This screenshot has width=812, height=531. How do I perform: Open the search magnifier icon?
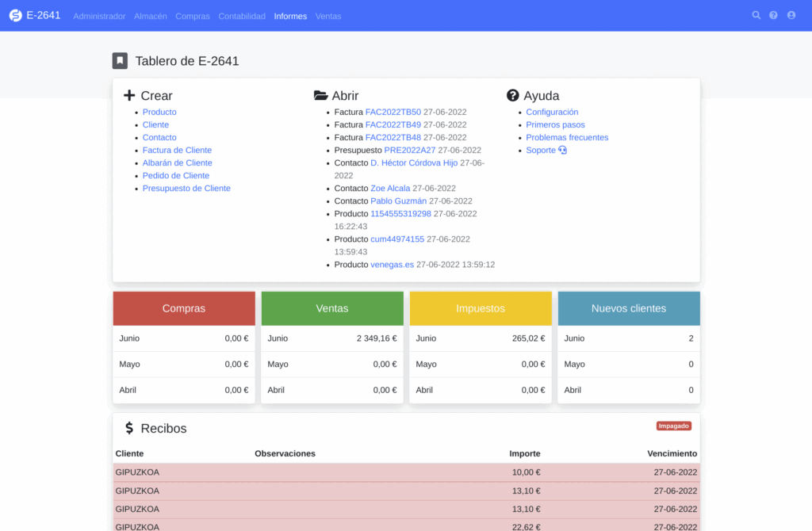[756, 16]
